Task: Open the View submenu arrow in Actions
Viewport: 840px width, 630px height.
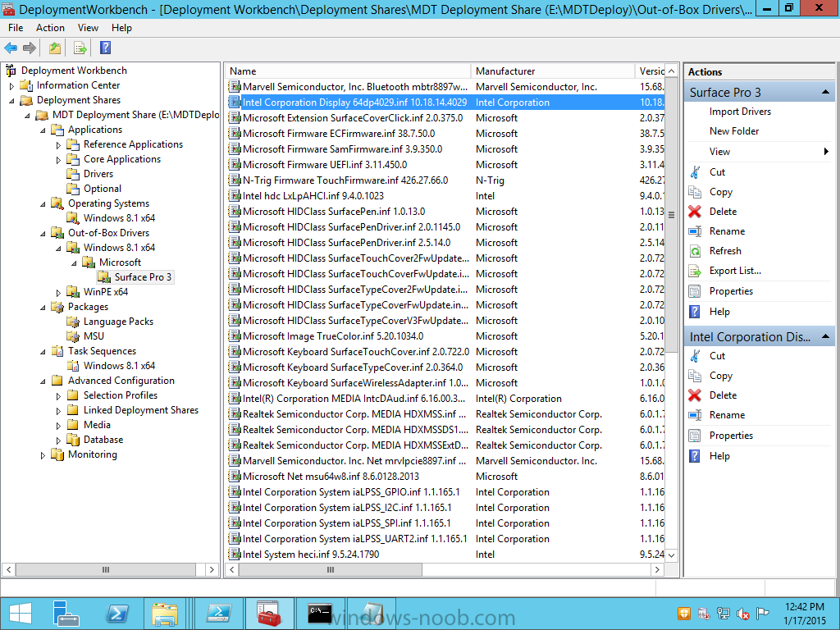Action: click(x=826, y=152)
